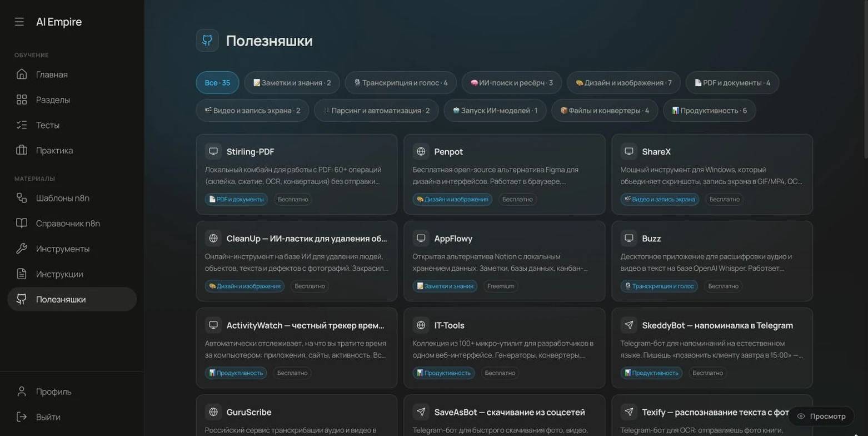Click the AI Empire logo text
This screenshot has width=868, height=436.
(x=59, y=22)
